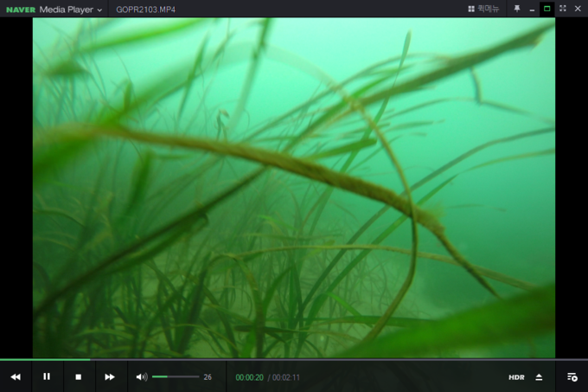Open the quick menu (퀵메뉴)
588x392 pixels.
coord(483,9)
